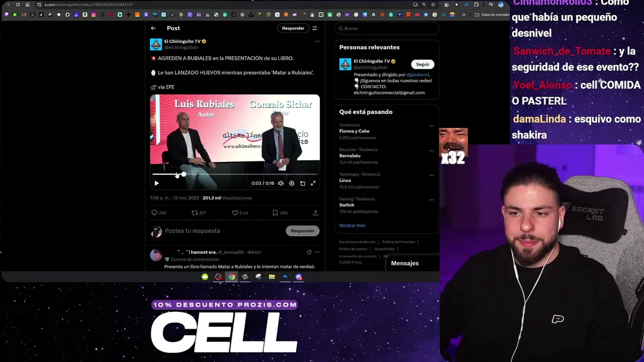The height and width of the screenshot is (362, 644).
Task: Share the post with the upload icon
Action: [315, 213]
